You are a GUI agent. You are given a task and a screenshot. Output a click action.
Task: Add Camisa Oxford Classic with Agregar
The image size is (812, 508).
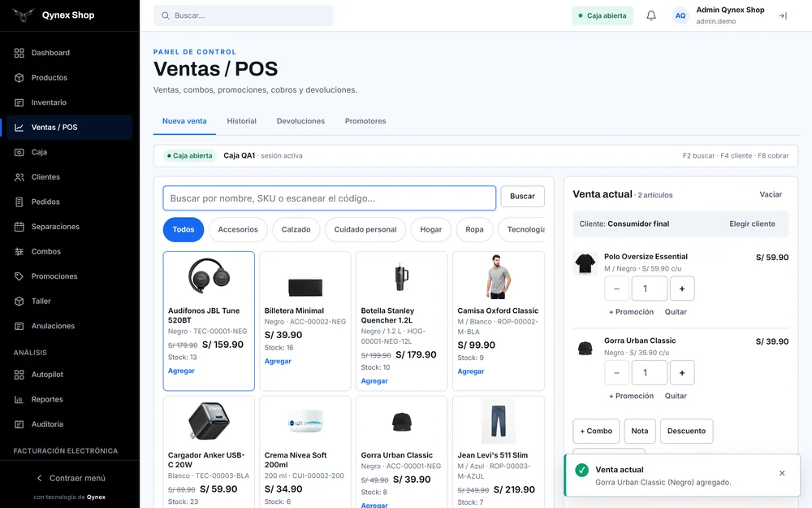coord(471,371)
